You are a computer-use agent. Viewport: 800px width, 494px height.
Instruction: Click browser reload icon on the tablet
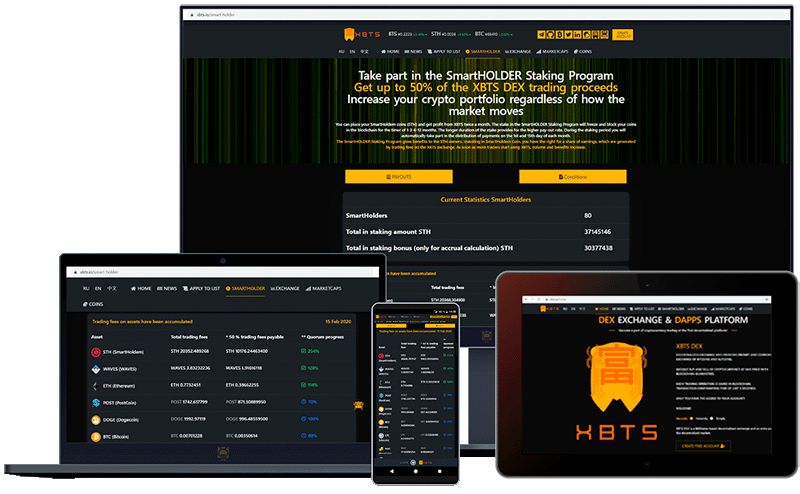(x=539, y=300)
